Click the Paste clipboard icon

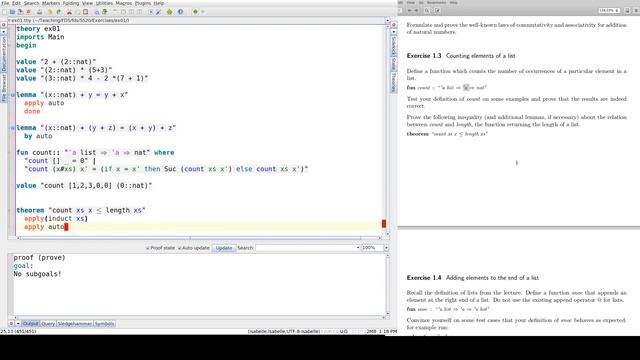click(85, 12)
